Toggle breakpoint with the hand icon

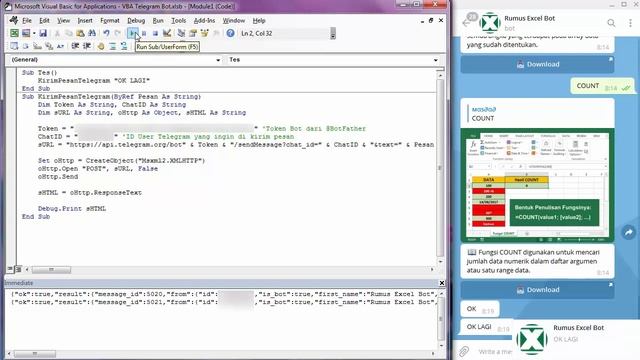(101, 46)
